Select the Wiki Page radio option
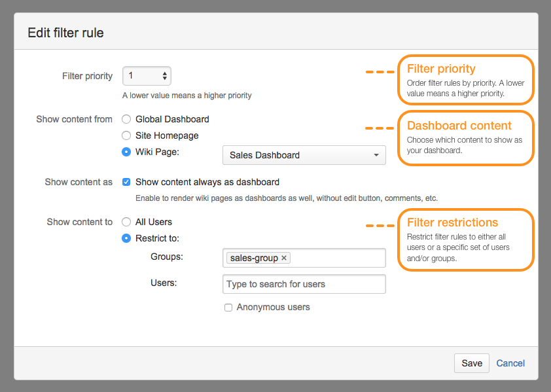This screenshot has width=551, height=392. pyautogui.click(x=126, y=152)
